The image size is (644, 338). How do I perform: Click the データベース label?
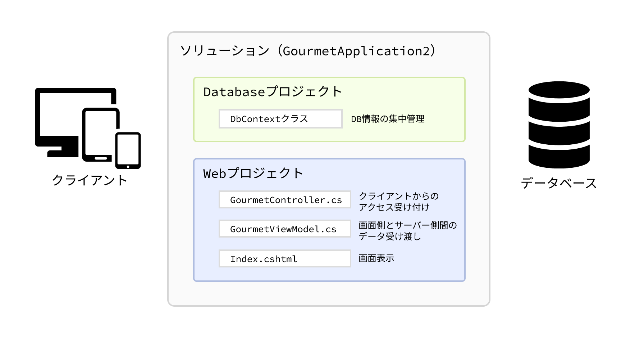559,183
